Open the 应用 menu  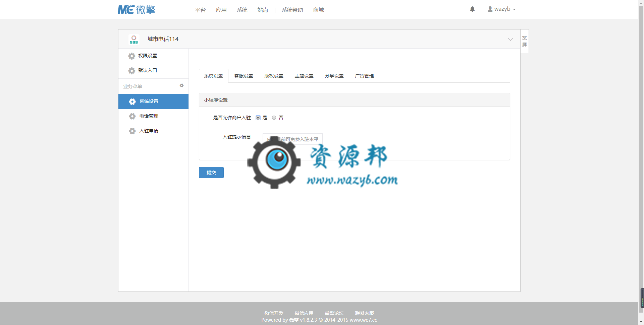(221, 10)
